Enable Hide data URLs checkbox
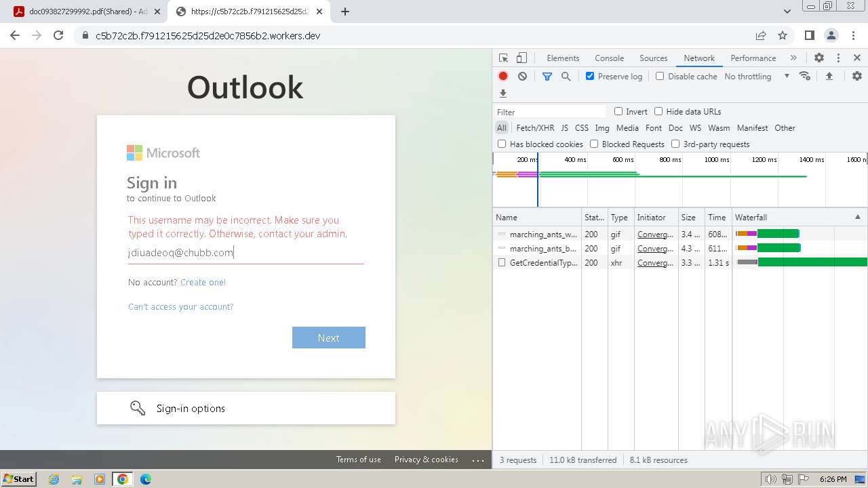Viewport: 868px width, 488px height. click(658, 111)
